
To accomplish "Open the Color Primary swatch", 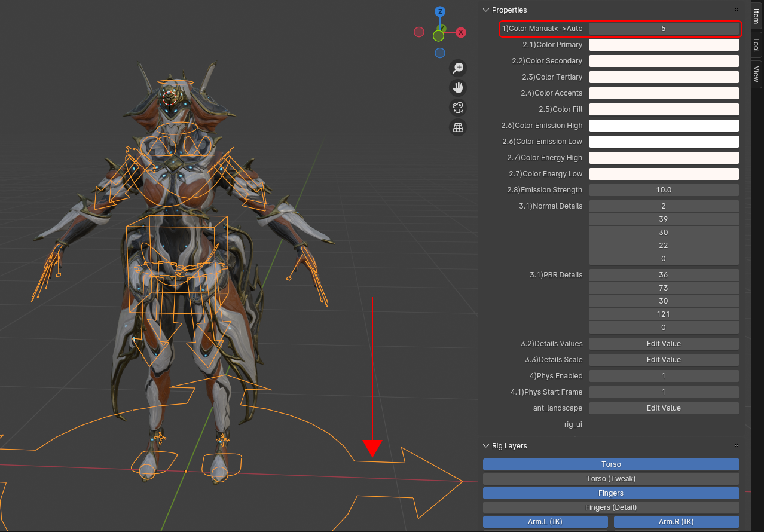I will pos(664,45).
